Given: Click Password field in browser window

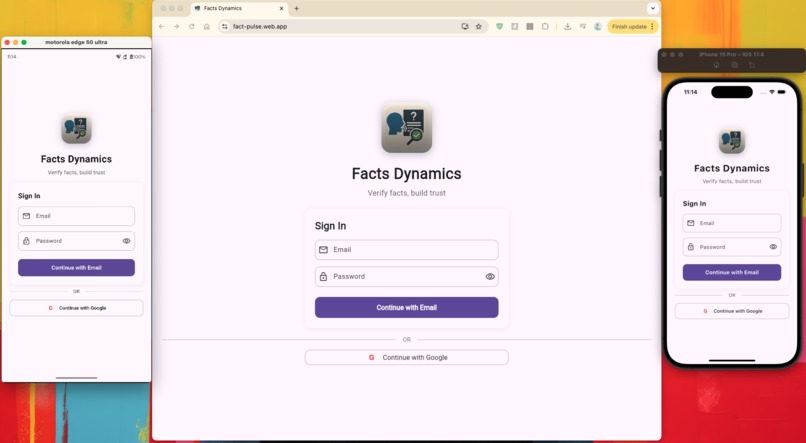Looking at the screenshot, I should [x=407, y=276].
